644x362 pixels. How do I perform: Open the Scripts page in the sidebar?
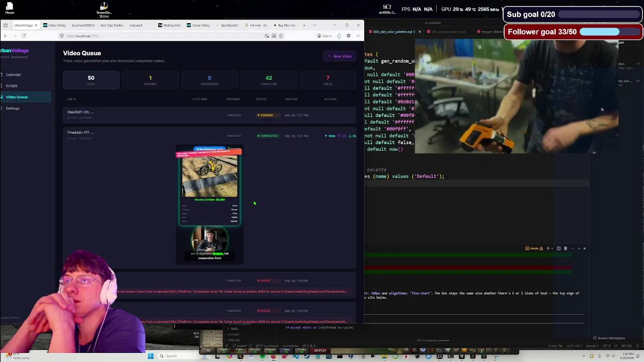(12, 85)
